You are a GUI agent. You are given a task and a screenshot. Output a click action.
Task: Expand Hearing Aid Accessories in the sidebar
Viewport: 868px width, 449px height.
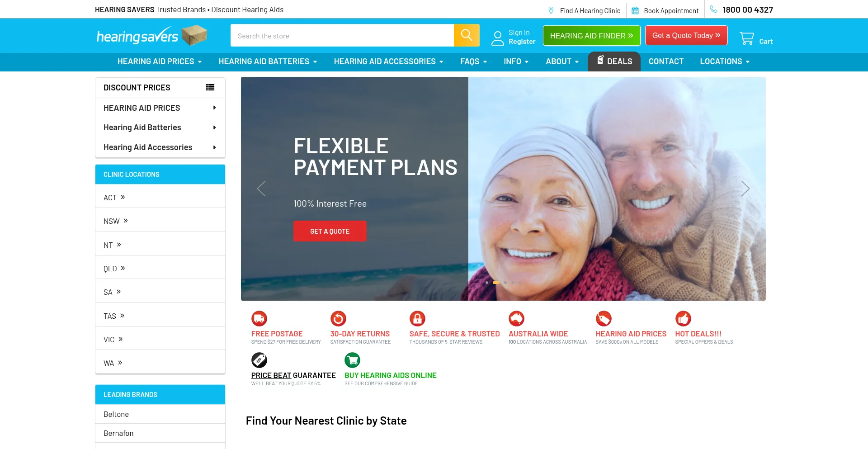point(214,147)
